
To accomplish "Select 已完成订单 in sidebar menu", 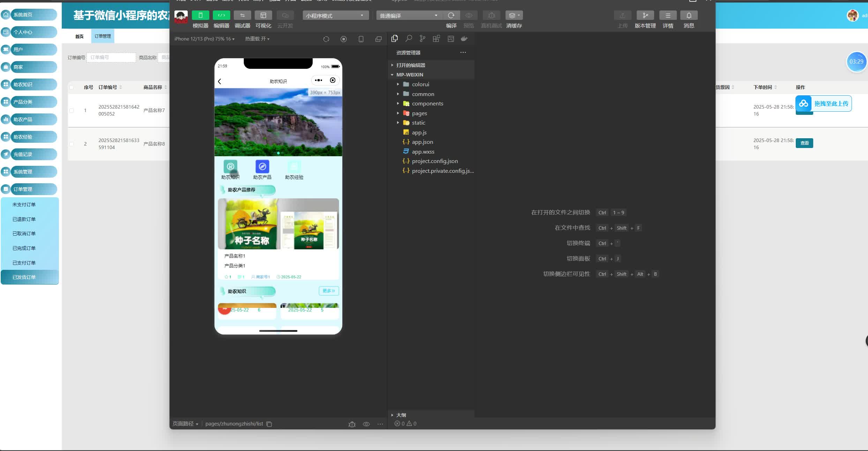I will pyautogui.click(x=24, y=248).
